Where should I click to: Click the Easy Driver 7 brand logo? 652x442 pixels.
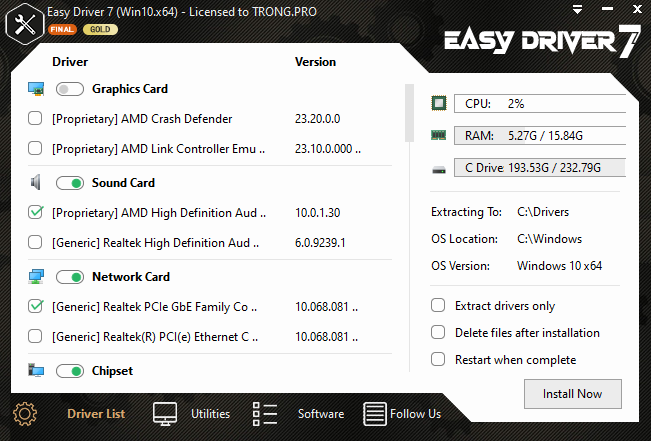(x=542, y=41)
